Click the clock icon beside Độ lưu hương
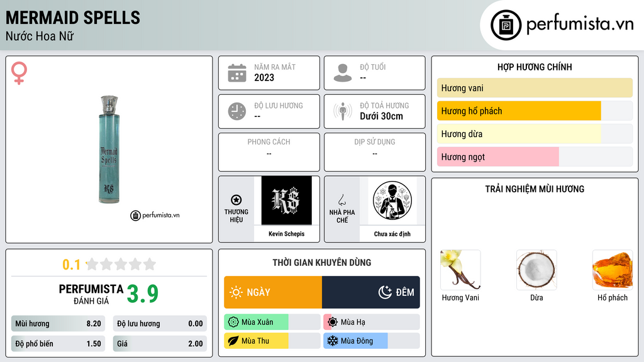The height and width of the screenshot is (362, 644). click(x=237, y=111)
